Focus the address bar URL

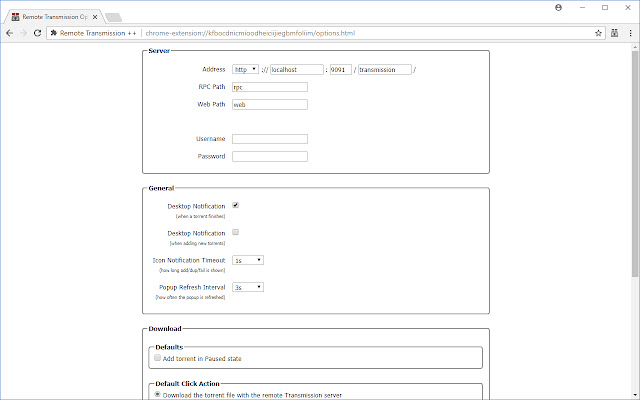click(250, 33)
